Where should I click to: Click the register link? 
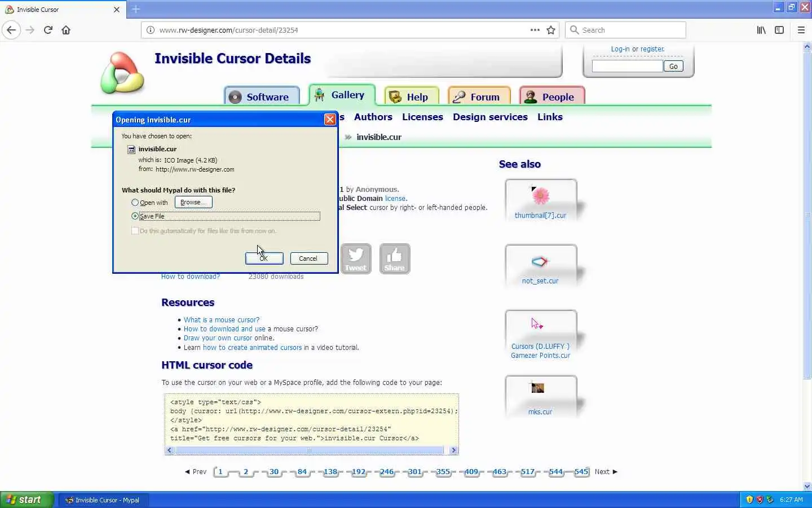(652, 49)
